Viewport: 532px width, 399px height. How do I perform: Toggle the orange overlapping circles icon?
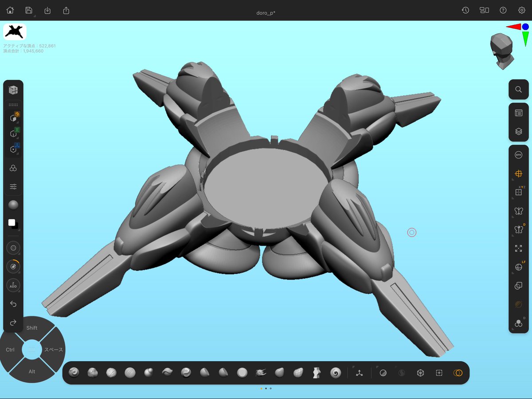pos(458,373)
